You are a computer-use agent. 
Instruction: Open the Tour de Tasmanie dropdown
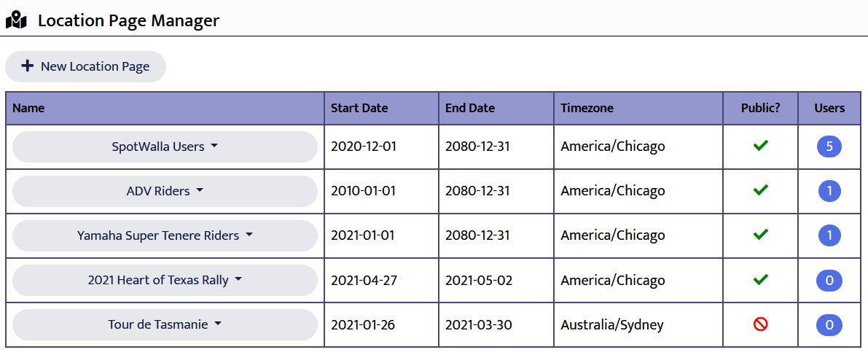click(x=165, y=324)
